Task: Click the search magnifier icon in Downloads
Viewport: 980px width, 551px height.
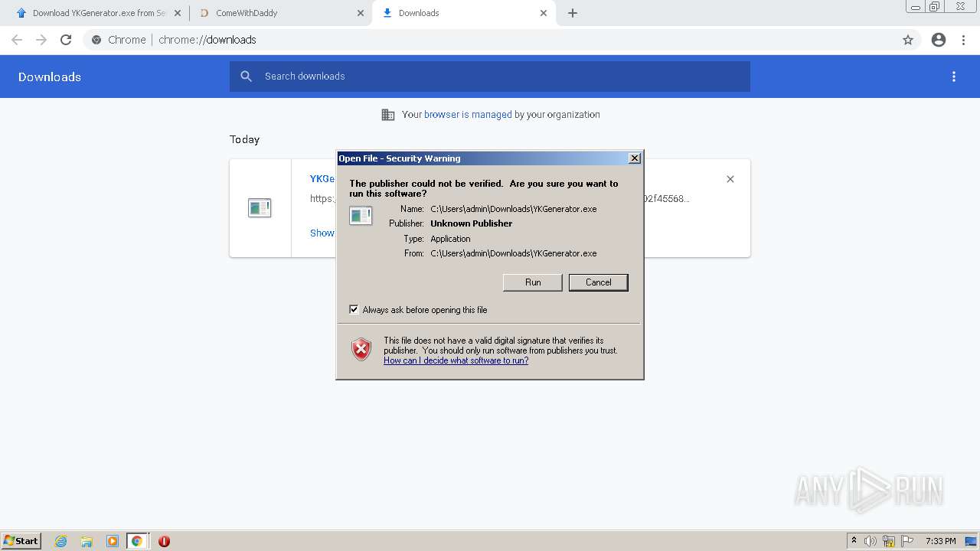Action: [246, 77]
